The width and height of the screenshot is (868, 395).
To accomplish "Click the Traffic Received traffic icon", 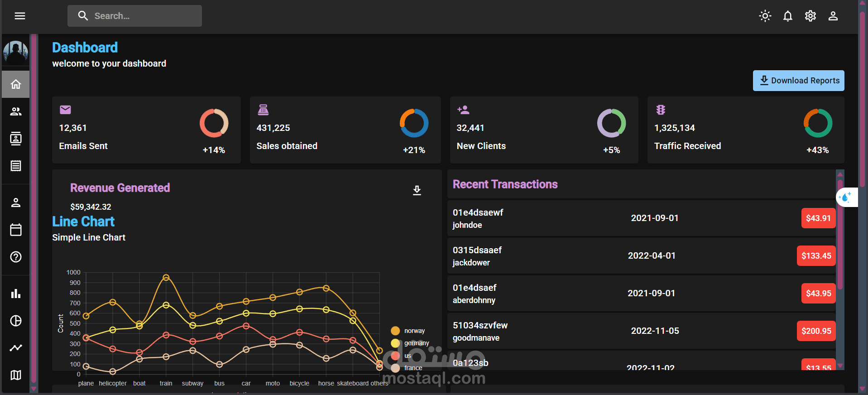I will [661, 110].
